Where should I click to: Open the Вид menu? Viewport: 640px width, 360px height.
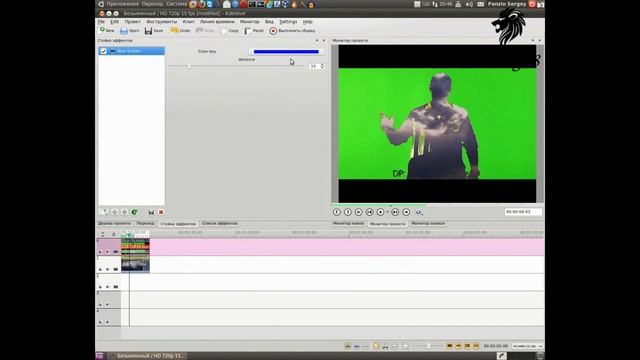[x=269, y=22]
